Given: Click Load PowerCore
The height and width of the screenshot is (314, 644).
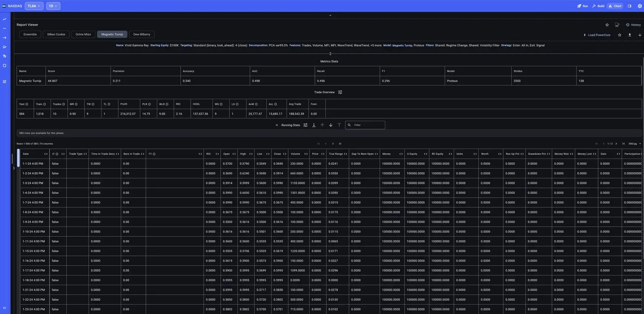Looking at the screenshot, I should 597,35.
